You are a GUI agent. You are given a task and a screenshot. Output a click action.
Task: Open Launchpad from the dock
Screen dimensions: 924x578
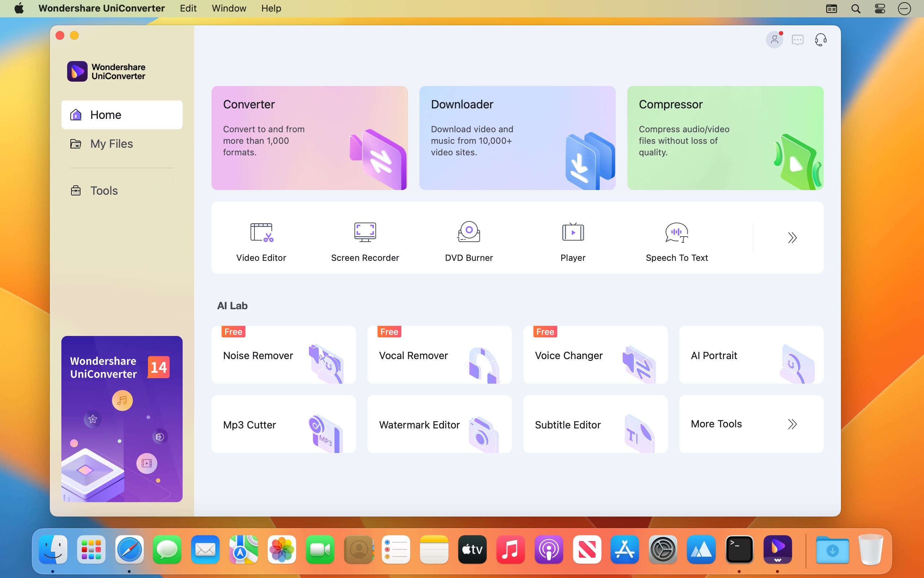click(91, 549)
